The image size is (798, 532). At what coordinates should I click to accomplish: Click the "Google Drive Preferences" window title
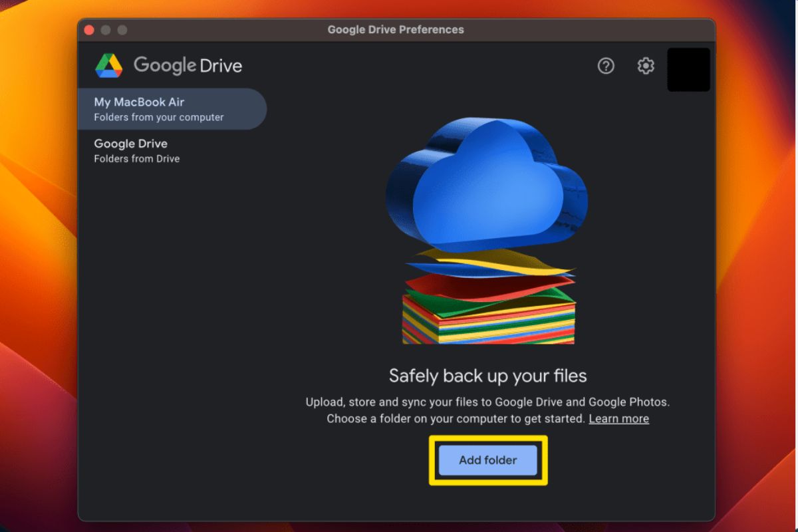click(x=396, y=30)
